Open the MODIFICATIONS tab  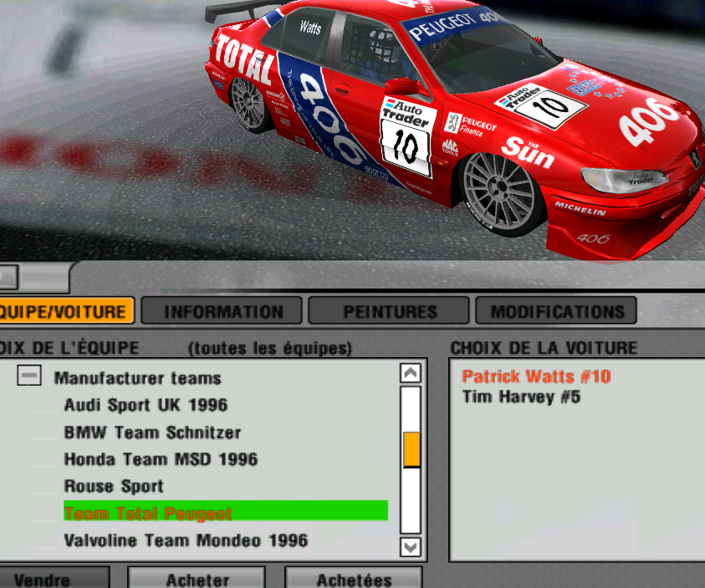[557, 312]
